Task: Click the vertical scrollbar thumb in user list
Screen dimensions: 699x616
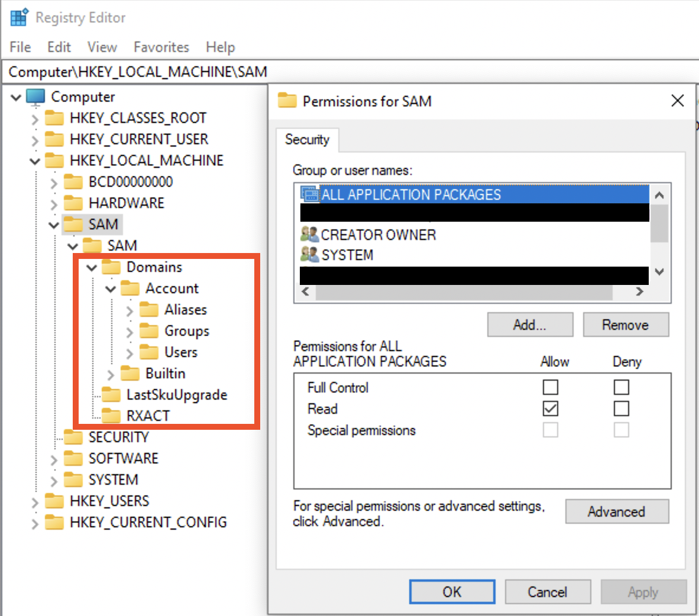Action: pos(659,223)
